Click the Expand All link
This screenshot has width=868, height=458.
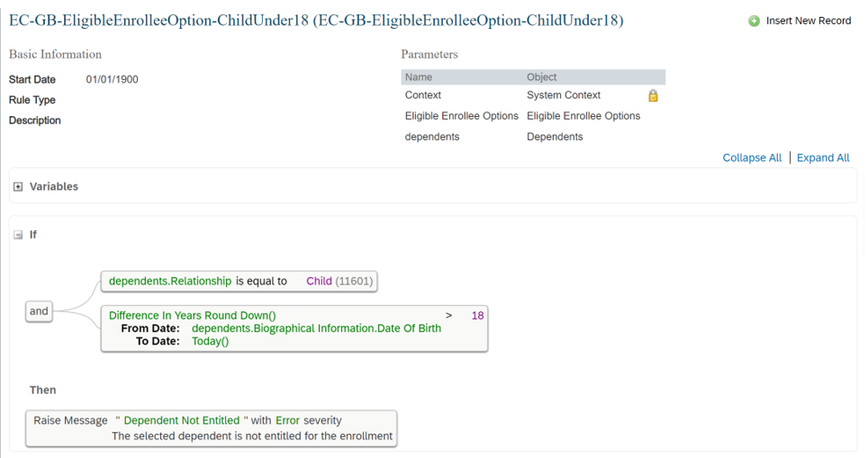[x=823, y=157]
